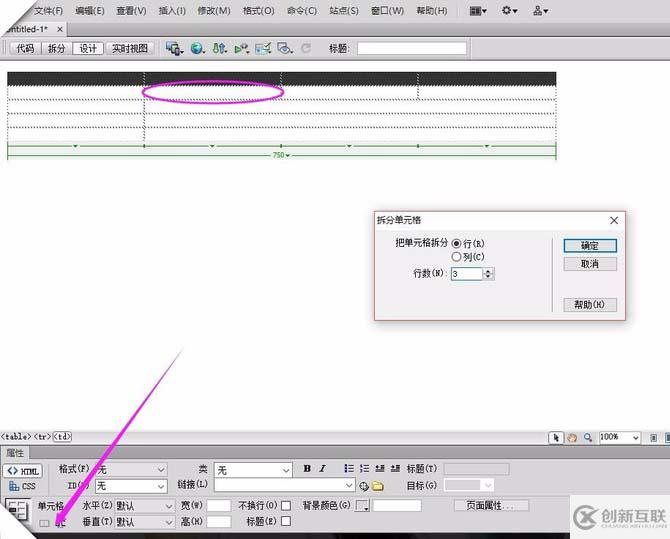Click the document 标题 input field
Image resolution: width=670 pixels, height=539 pixels.
click(x=412, y=48)
